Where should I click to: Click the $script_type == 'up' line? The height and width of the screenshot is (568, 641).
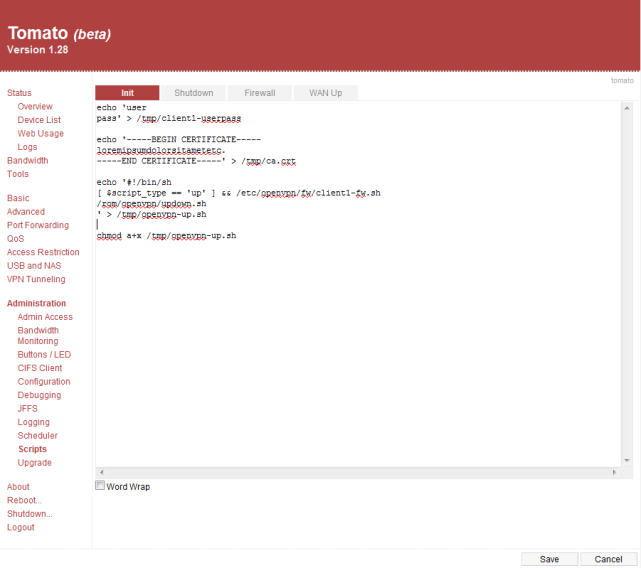pyautogui.click(x=239, y=193)
